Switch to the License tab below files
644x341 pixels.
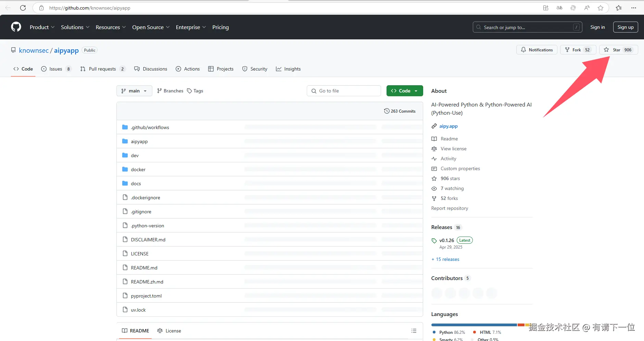[169, 331]
